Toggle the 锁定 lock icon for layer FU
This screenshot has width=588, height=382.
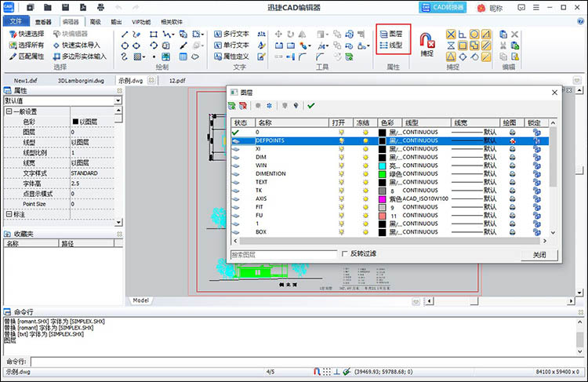pos(537,216)
